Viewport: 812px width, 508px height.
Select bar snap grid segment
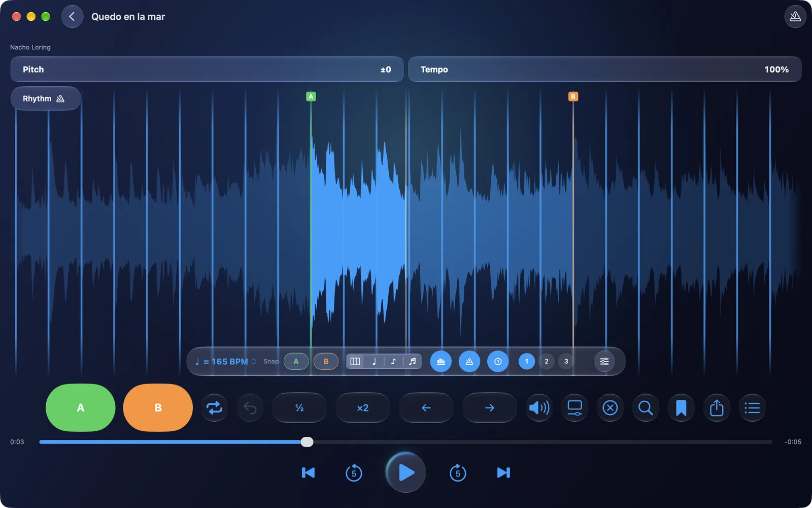point(355,361)
